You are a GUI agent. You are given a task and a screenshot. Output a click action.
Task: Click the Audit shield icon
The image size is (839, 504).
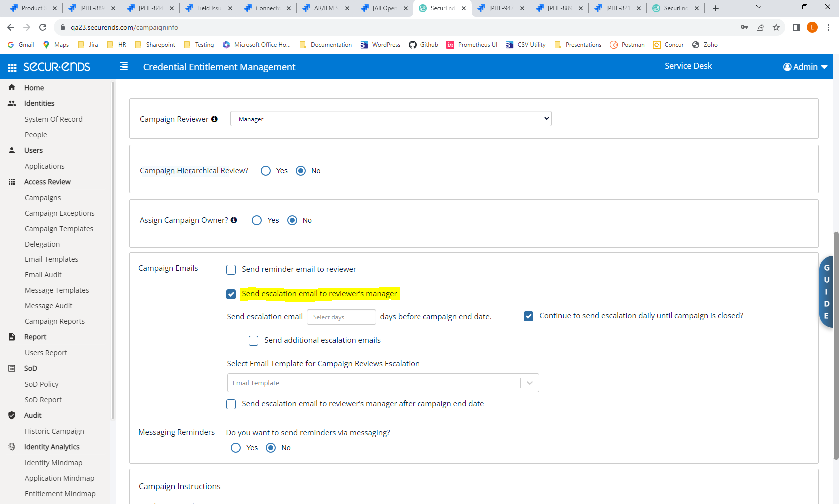click(11, 415)
